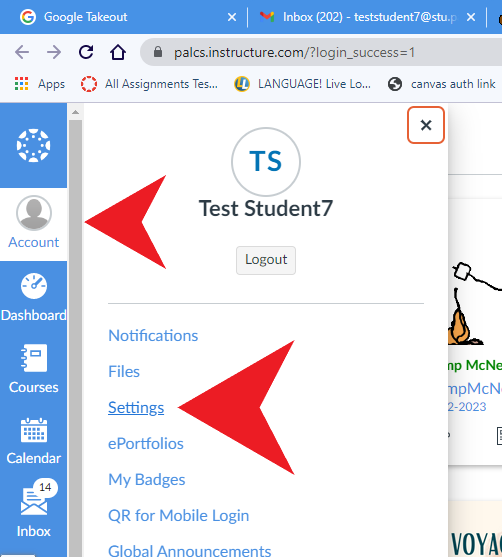Click the address bar URL field

pyautogui.click(x=320, y=53)
